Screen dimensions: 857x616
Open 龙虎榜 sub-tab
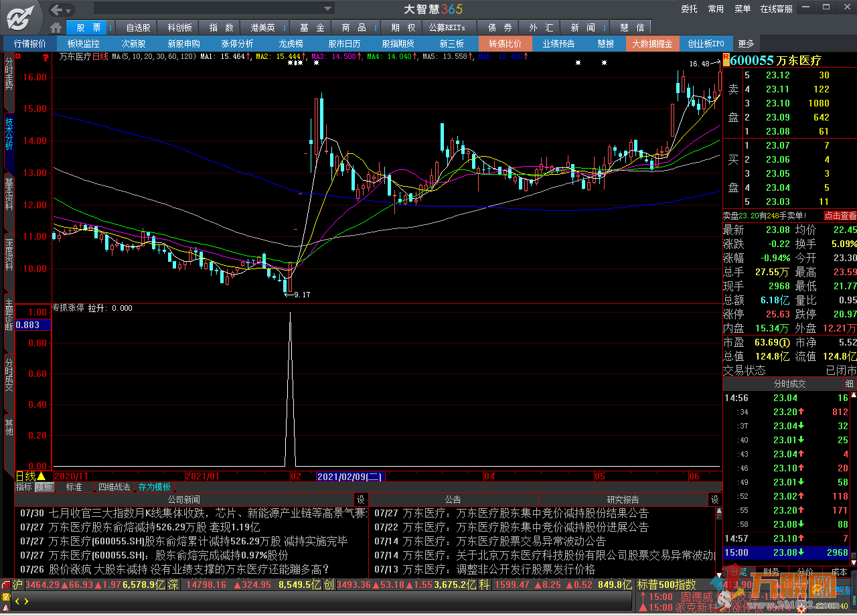pos(291,44)
